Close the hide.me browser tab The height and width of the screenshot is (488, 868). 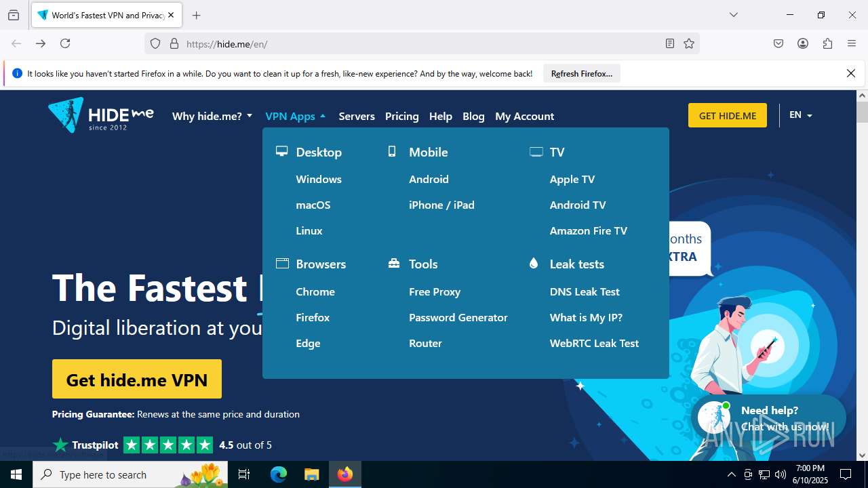172,15
